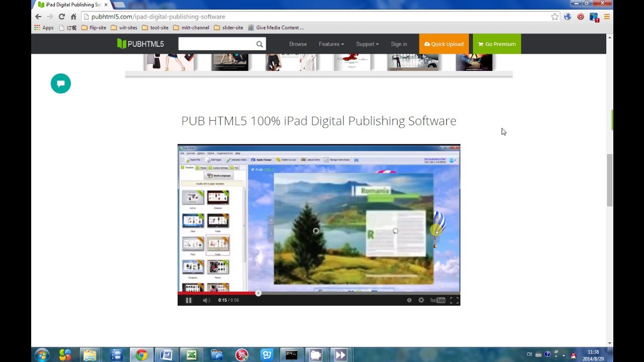Bookmark this page with the star icon

[x=555, y=17]
